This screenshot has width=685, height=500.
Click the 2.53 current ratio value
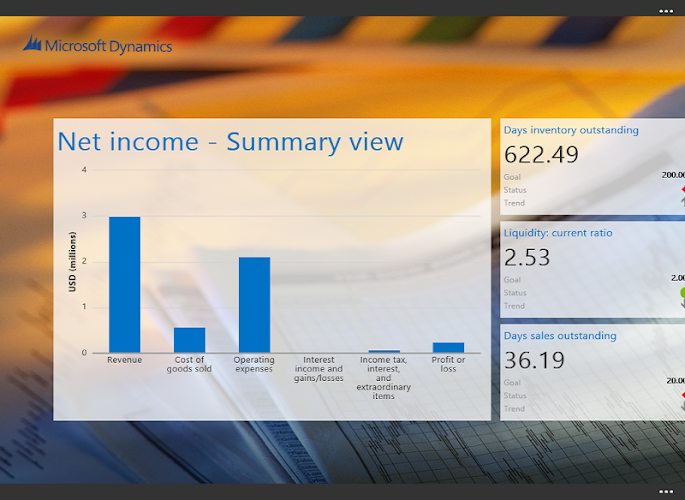527,257
